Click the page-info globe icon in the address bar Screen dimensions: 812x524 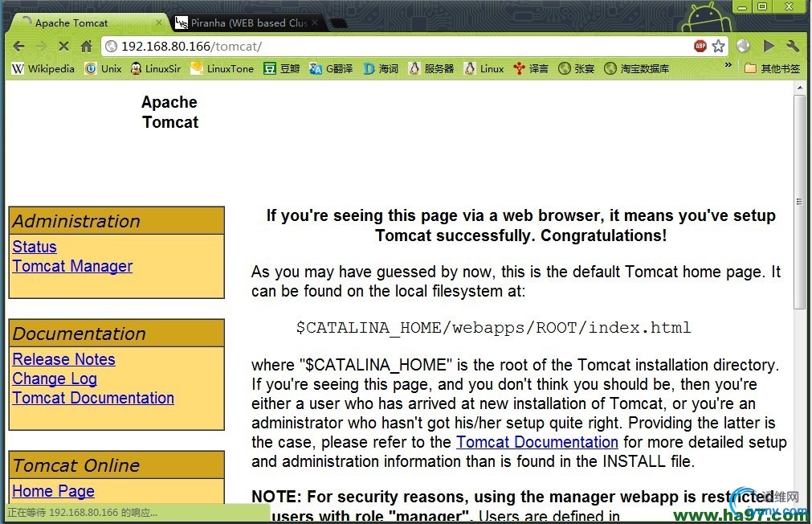pos(111,46)
